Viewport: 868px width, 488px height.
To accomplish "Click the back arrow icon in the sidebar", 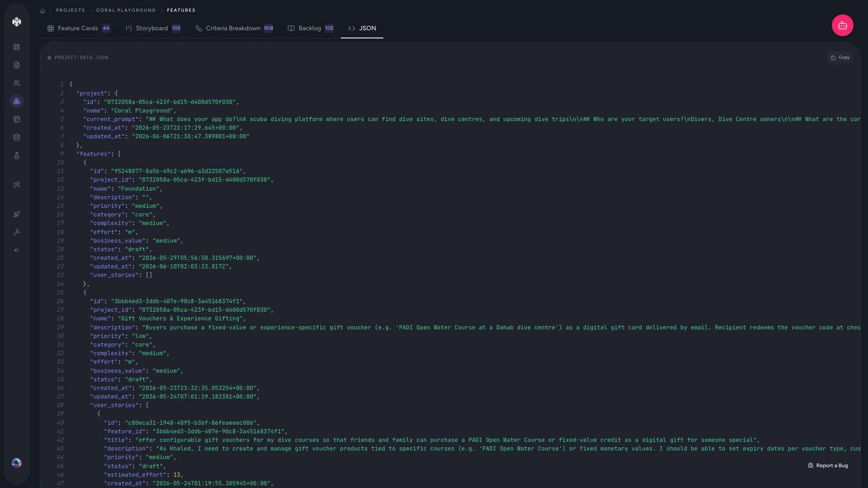I will [x=17, y=250].
